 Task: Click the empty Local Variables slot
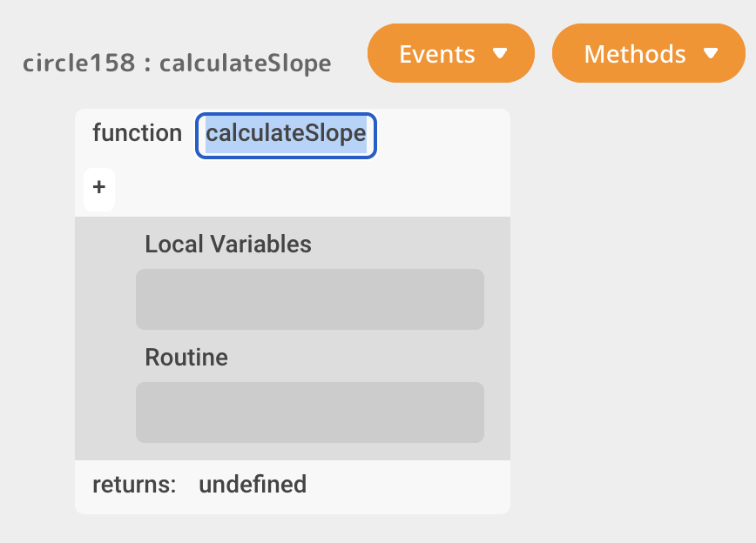pos(309,299)
